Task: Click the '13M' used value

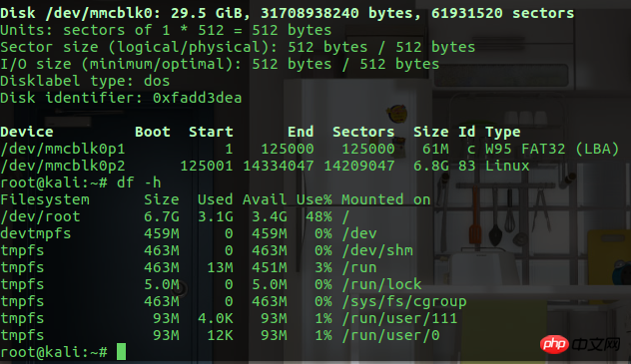Action: pos(220,267)
